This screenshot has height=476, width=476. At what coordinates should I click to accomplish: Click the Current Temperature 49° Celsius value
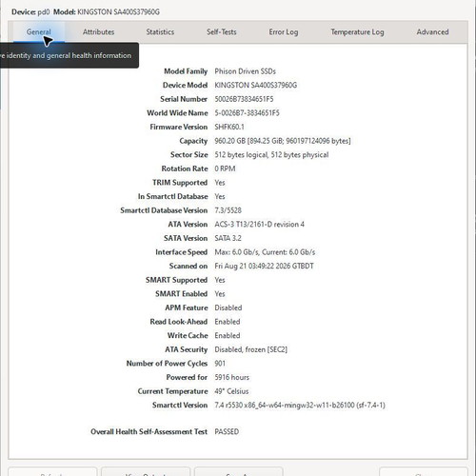click(x=231, y=391)
